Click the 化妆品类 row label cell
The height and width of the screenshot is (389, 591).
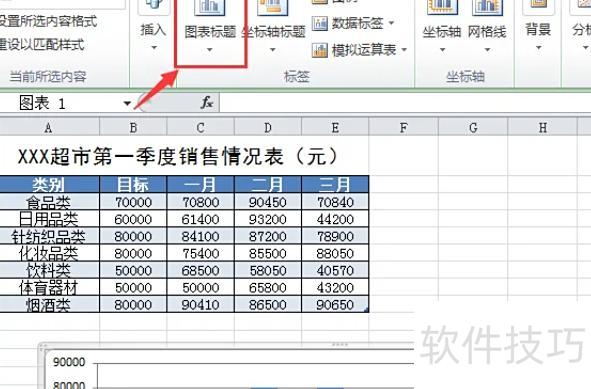49,253
